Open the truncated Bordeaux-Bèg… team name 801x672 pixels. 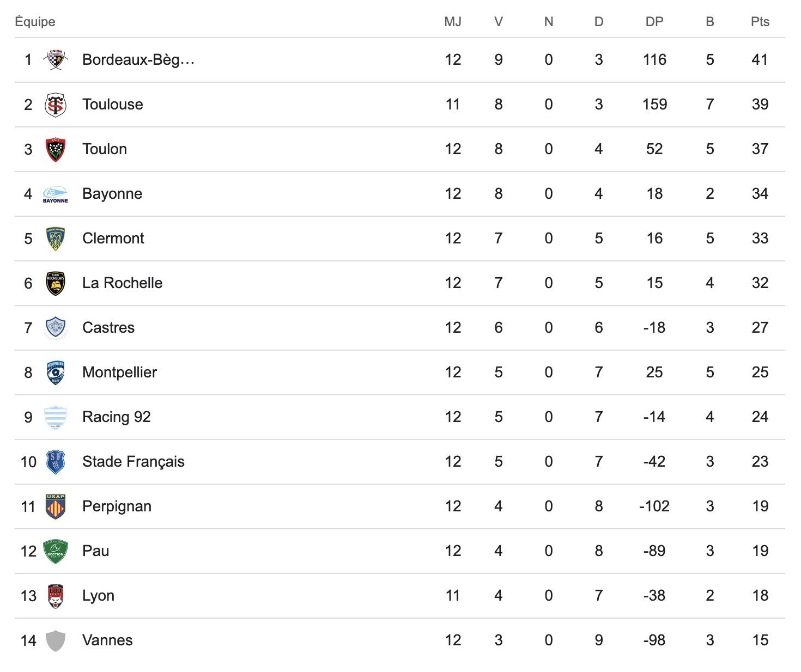138,60
